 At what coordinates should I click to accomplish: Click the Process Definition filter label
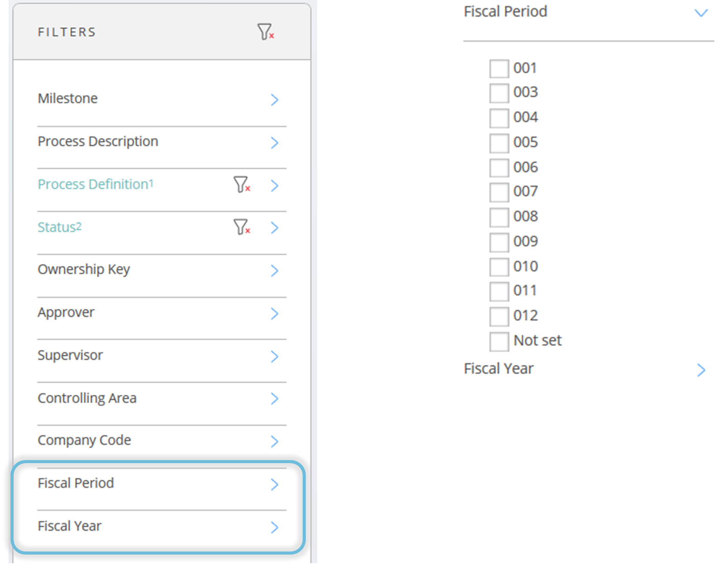click(96, 184)
